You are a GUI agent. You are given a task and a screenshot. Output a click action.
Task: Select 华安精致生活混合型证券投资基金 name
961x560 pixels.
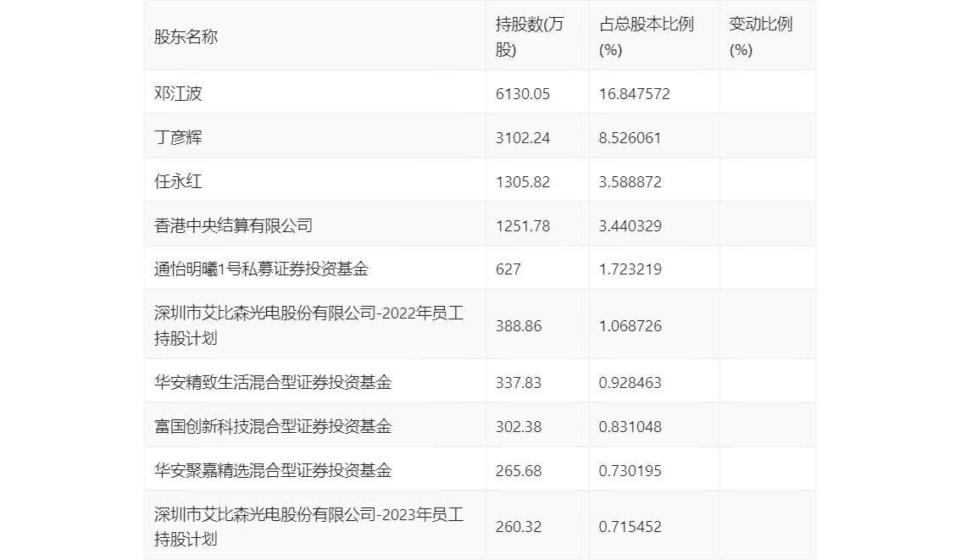click(273, 382)
